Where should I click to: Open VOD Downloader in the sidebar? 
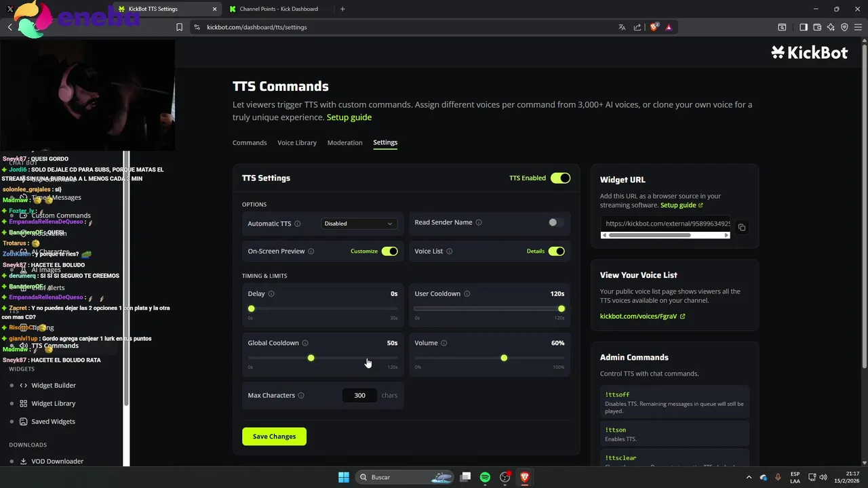point(57,462)
